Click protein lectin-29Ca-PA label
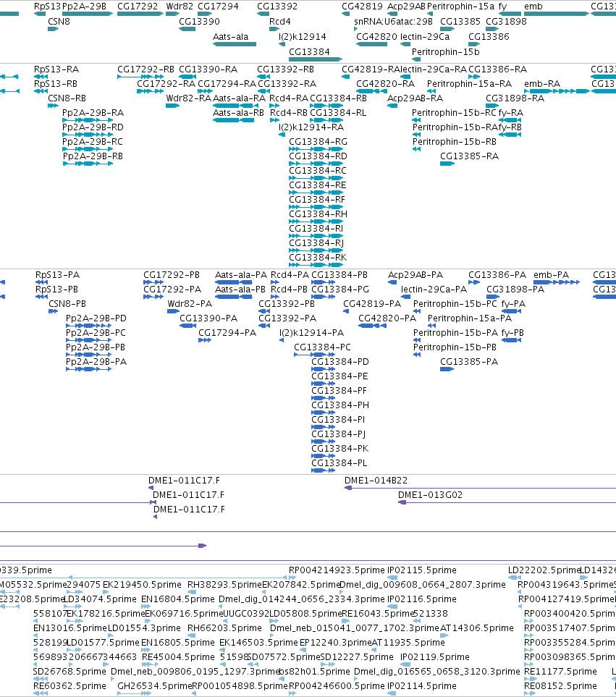The image size is (616, 697). coord(434,289)
